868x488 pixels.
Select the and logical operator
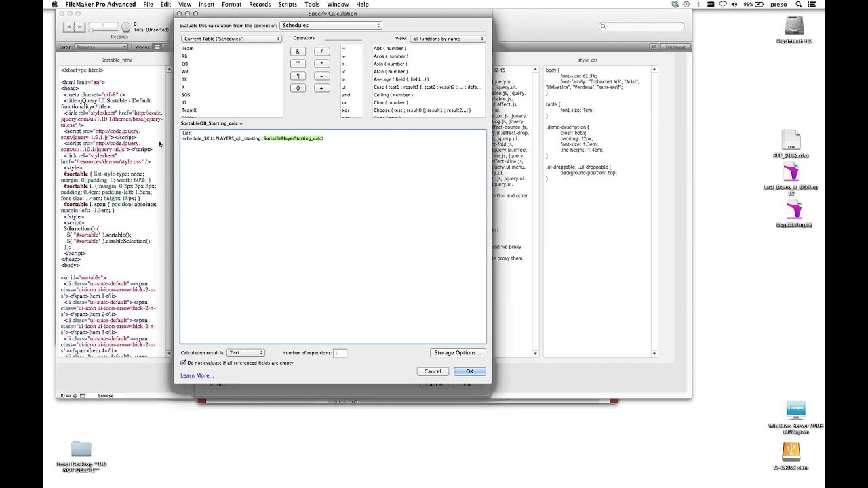[x=351, y=95]
